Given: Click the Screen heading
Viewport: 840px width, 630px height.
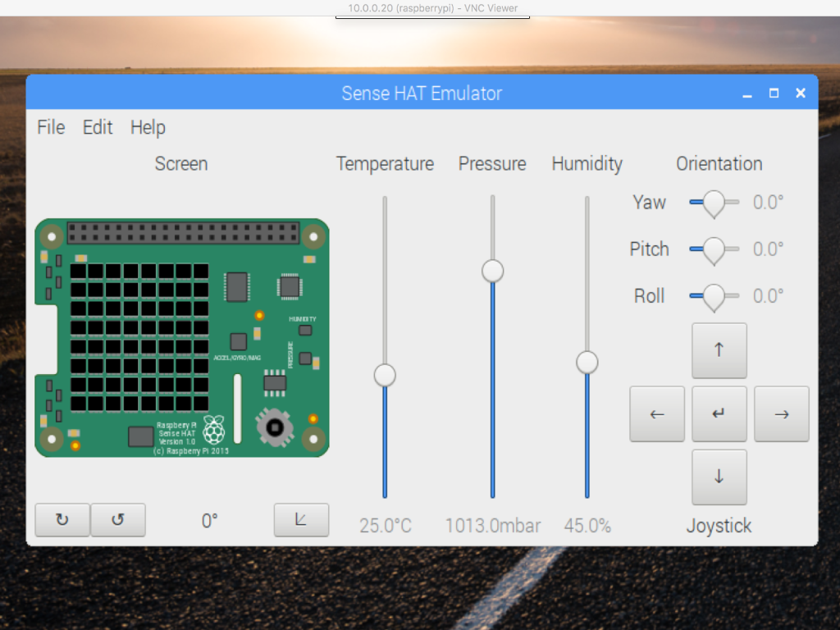Looking at the screenshot, I should click(181, 163).
